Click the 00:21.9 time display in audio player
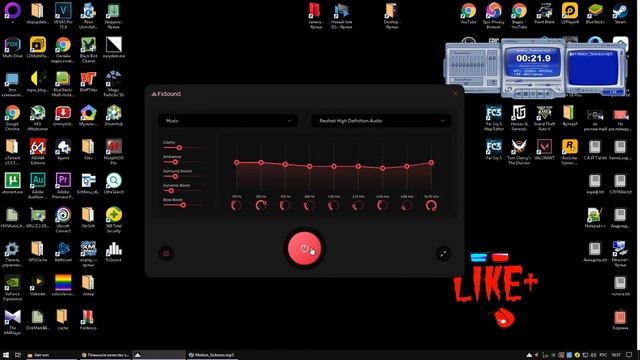Viewport: 640px width, 360px height. (x=533, y=58)
